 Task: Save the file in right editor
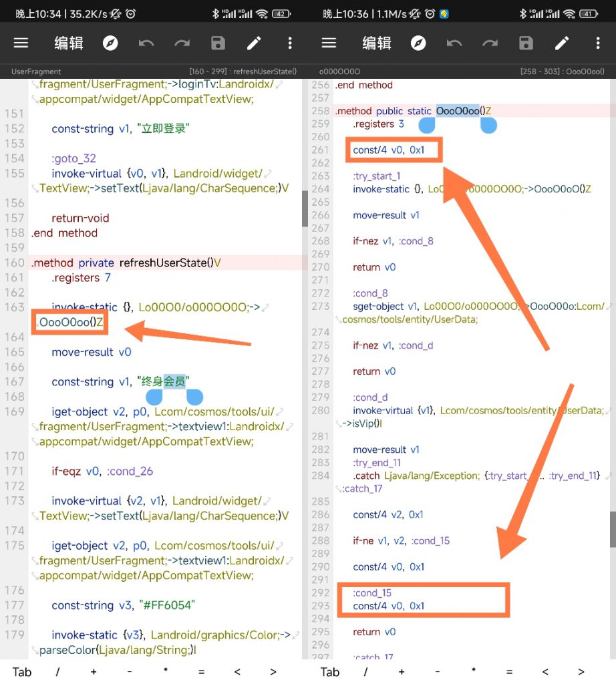[526, 43]
